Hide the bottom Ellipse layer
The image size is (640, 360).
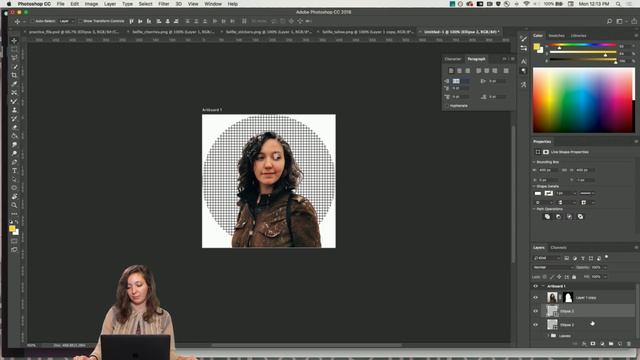pos(536,325)
